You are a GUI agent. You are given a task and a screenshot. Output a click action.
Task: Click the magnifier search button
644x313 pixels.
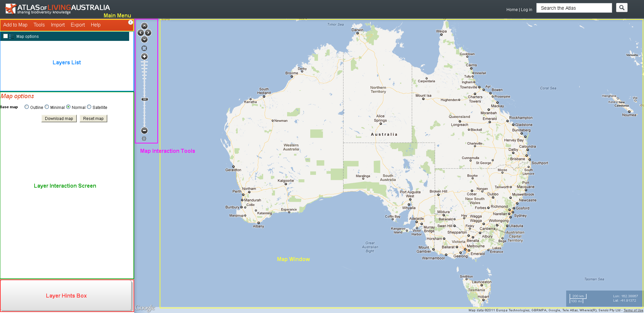[622, 8]
